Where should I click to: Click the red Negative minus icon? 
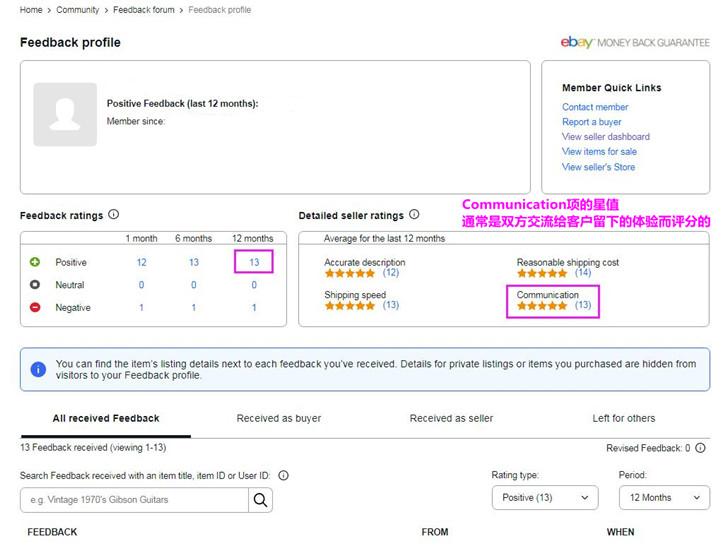(35, 308)
